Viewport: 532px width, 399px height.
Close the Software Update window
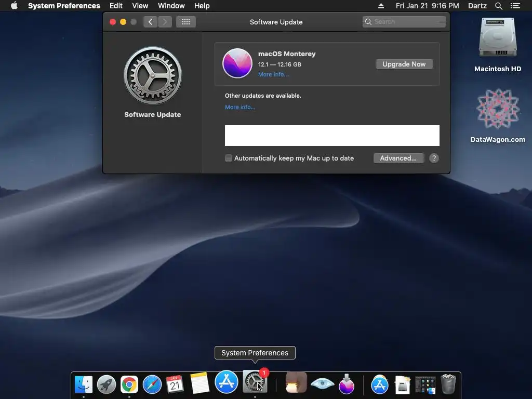click(x=113, y=22)
